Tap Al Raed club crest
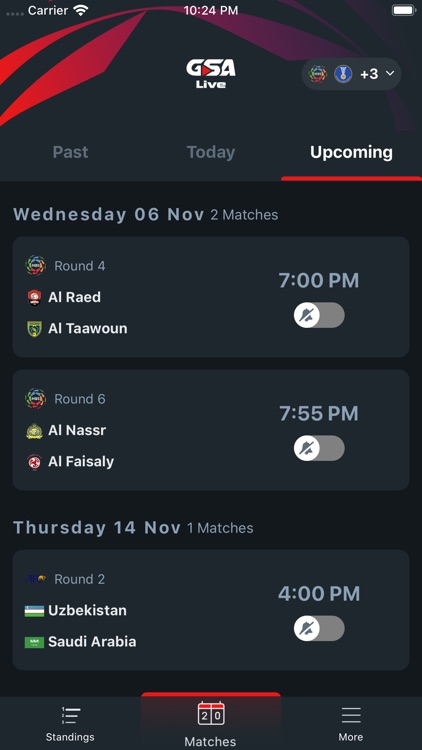 [x=34, y=298]
